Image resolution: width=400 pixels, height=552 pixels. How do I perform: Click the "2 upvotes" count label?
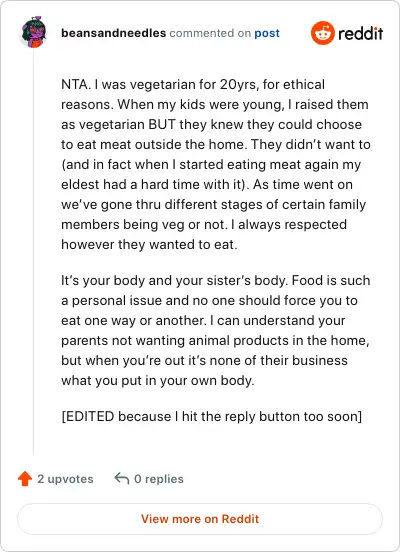[65, 479]
